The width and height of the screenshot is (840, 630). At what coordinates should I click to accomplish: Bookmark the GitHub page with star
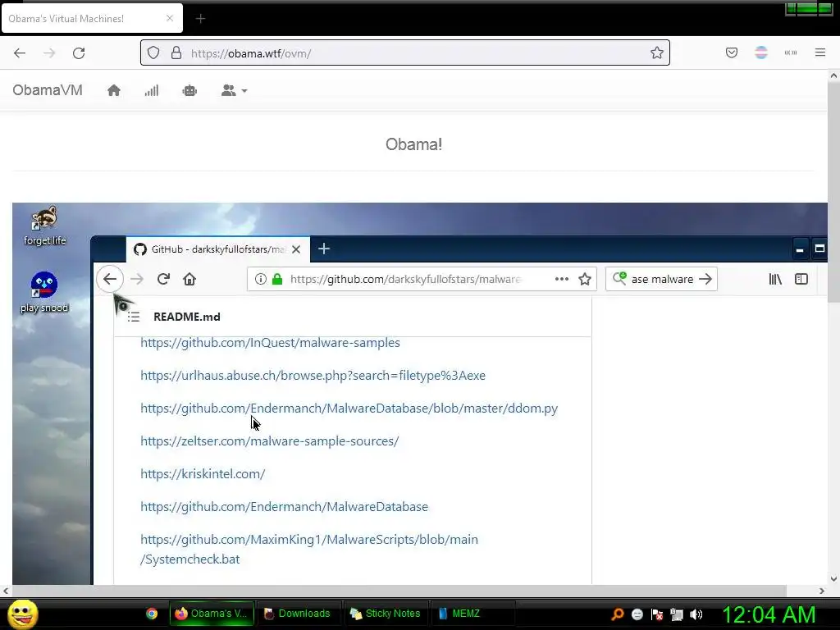pos(585,279)
